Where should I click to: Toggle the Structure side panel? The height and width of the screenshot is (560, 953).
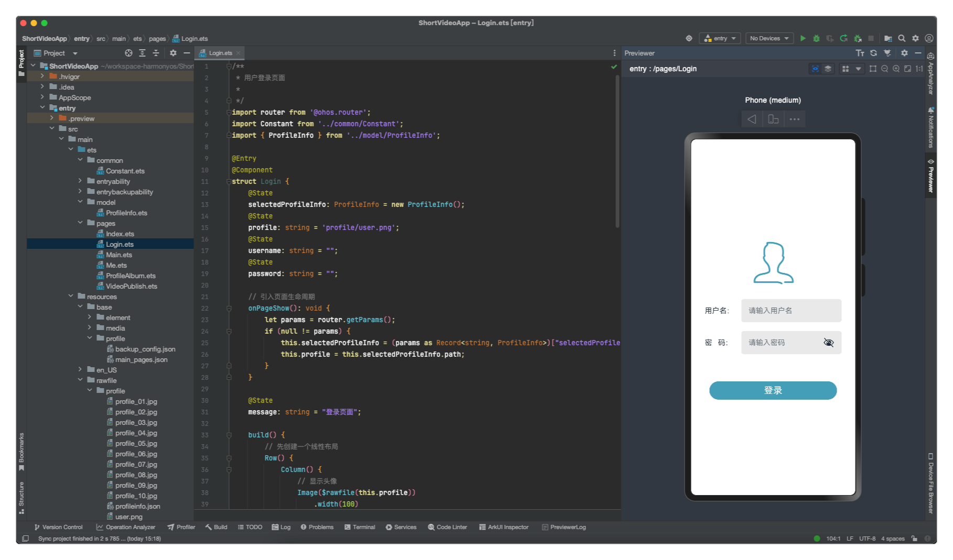[x=21, y=497]
